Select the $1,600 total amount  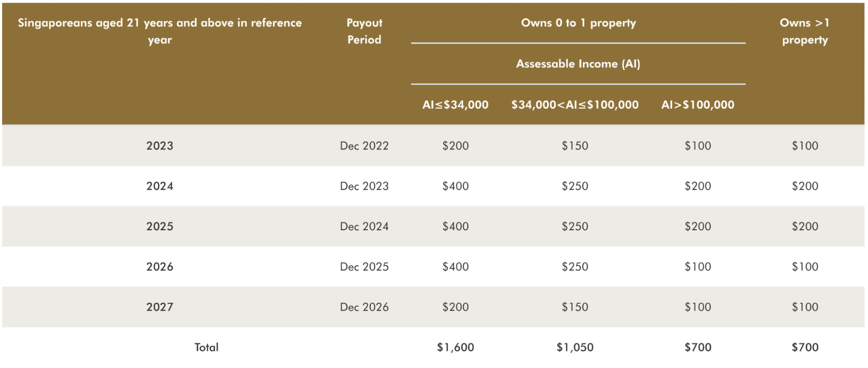tap(455, 347)
